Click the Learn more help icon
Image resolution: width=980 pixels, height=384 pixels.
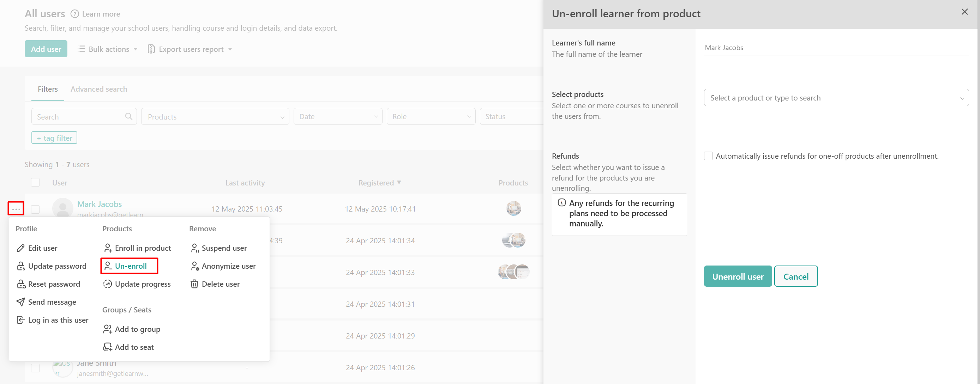coord(75,14)
